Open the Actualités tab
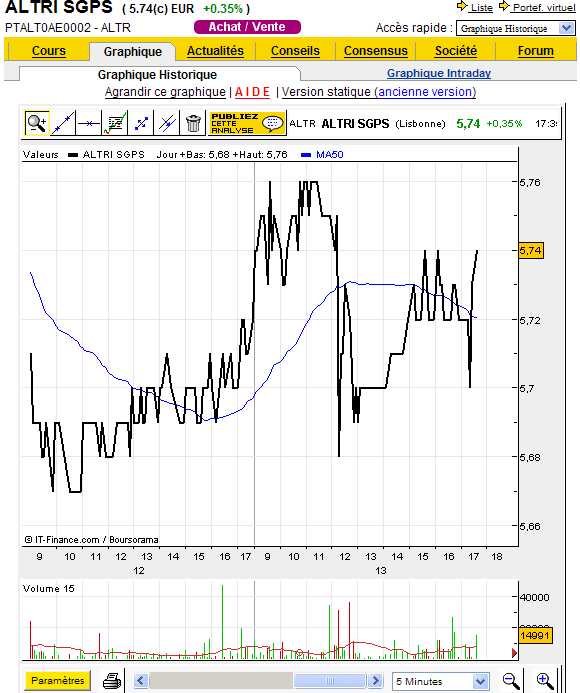Viewport: 580px width, 693px height. click(215, 51)
